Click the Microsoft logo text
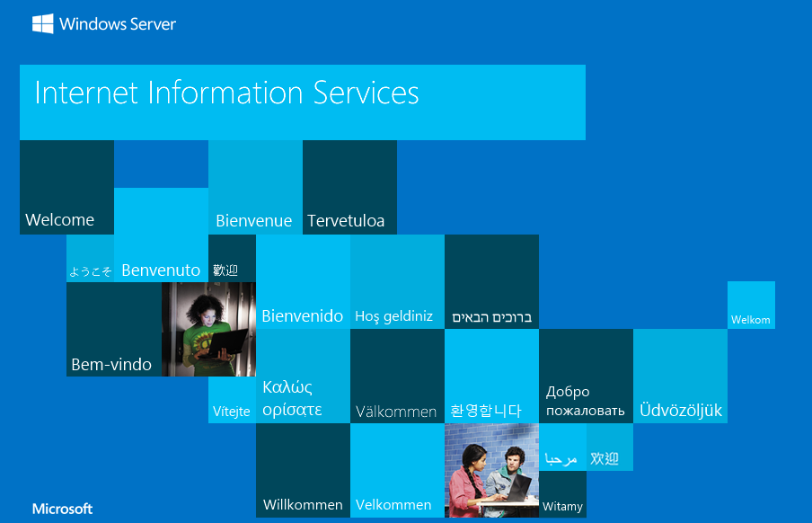The width and height of the screenshot is (812, 523). pyautogui.click(x=62, y=509)
